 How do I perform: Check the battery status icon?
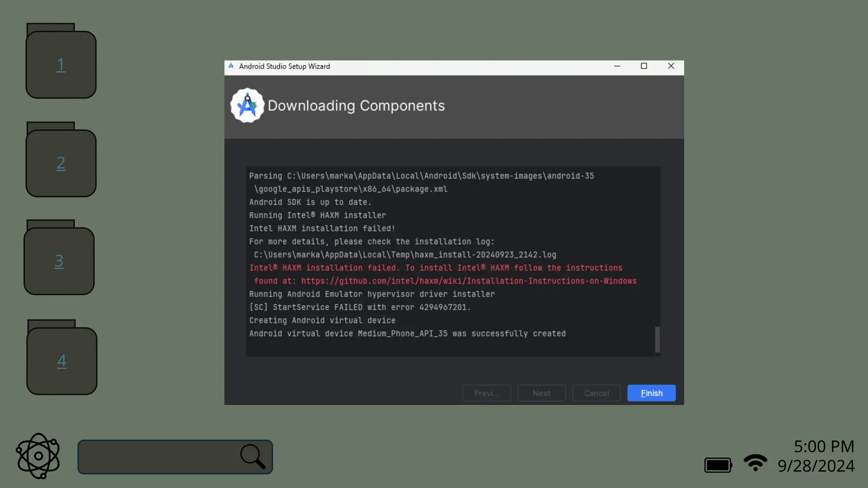pyautogui.click(x=718, y=465)
